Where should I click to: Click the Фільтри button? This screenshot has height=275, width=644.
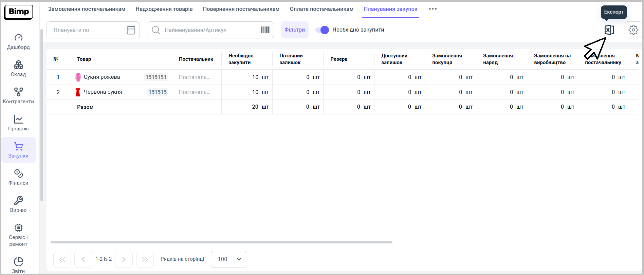tap(294, 30)
